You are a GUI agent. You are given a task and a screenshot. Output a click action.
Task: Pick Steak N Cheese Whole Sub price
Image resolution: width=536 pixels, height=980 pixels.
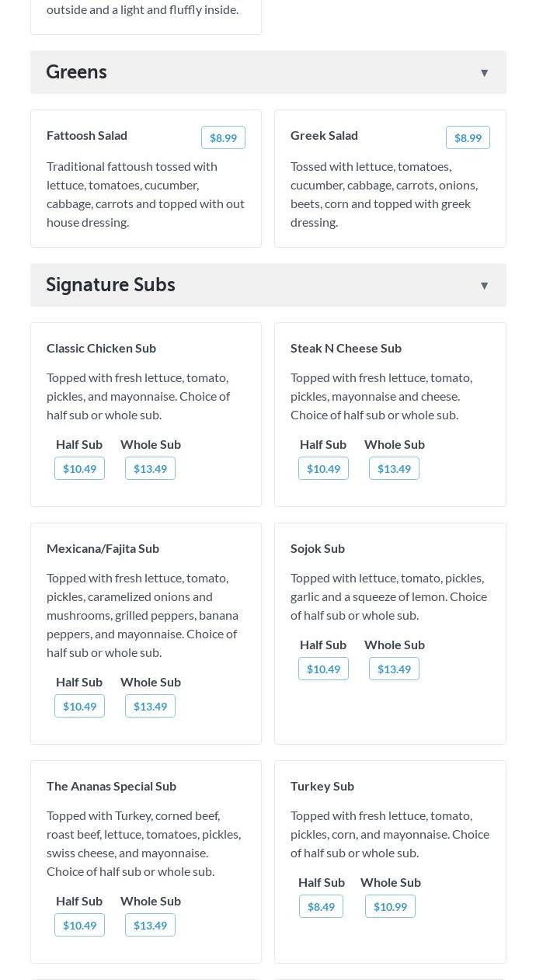(x=394, y=468)
